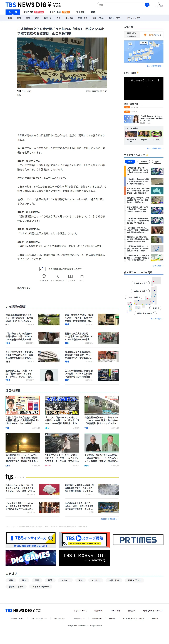Viewport: 169px width, 644px height.
Task: Click the シェア share icon
Action: point(82,276)
